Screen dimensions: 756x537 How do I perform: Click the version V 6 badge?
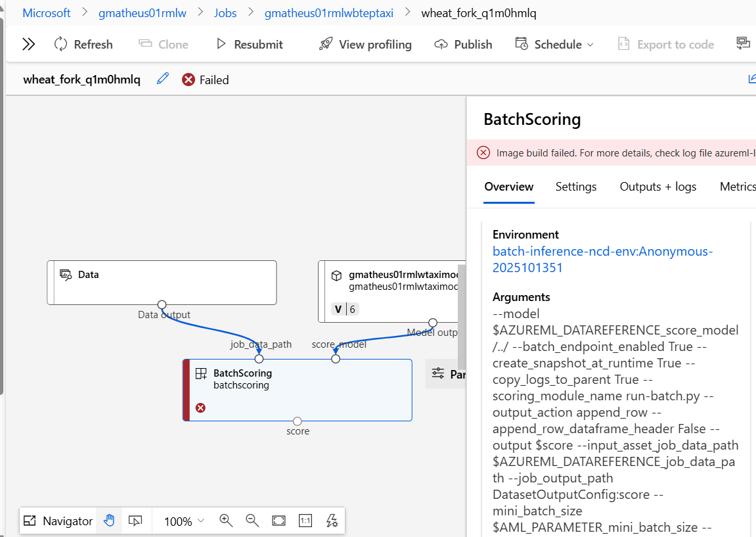pyautogui.click(x=345, y=310)
